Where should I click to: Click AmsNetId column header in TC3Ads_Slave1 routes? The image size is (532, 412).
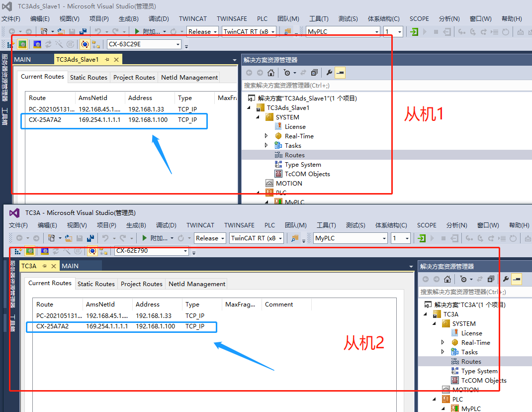click(x=100, y=98)
